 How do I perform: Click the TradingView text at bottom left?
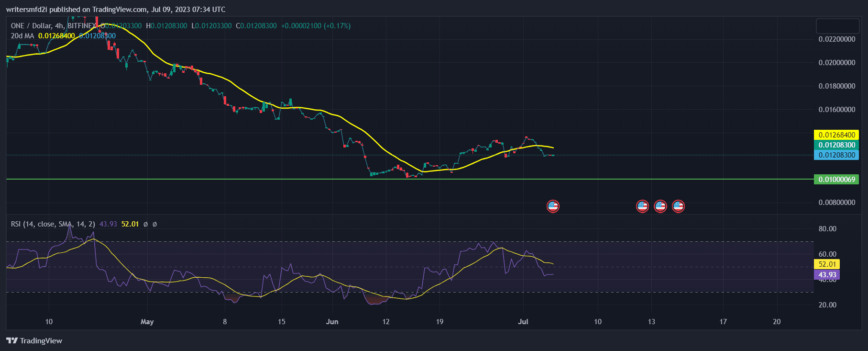tap(41, 340)
